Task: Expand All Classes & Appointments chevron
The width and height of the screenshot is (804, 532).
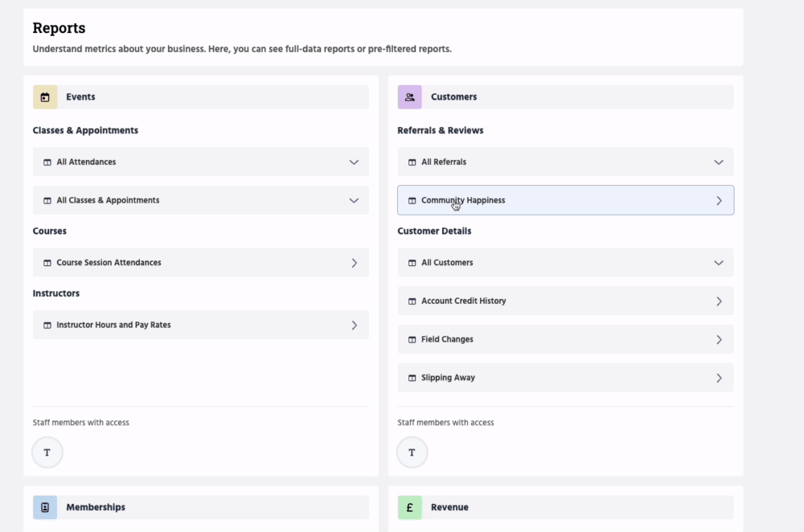Action: [x=354, y=201]
